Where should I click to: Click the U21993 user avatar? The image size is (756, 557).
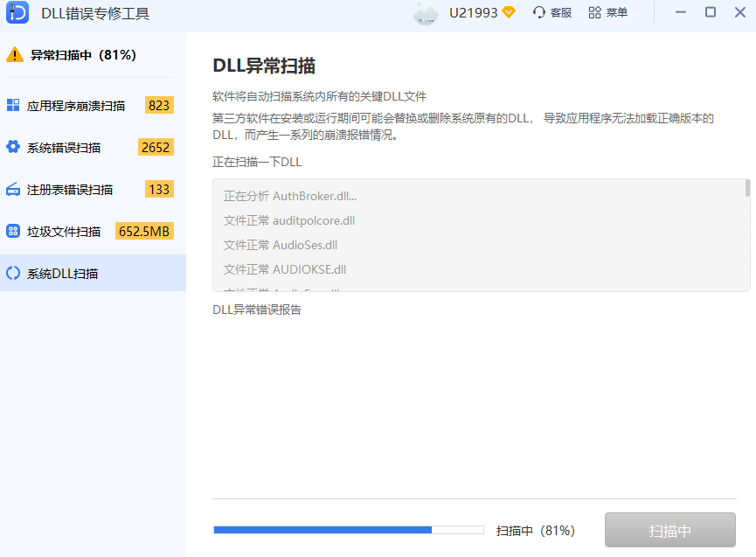426,12
